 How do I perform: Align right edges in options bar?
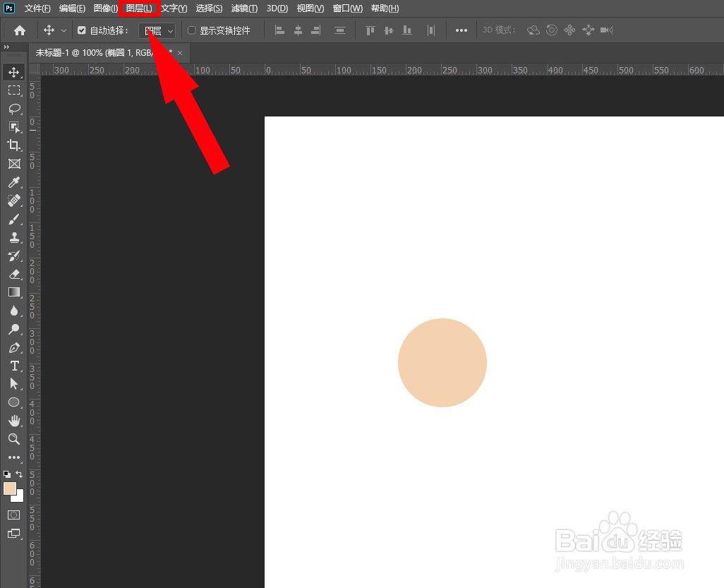coord(316,30)
